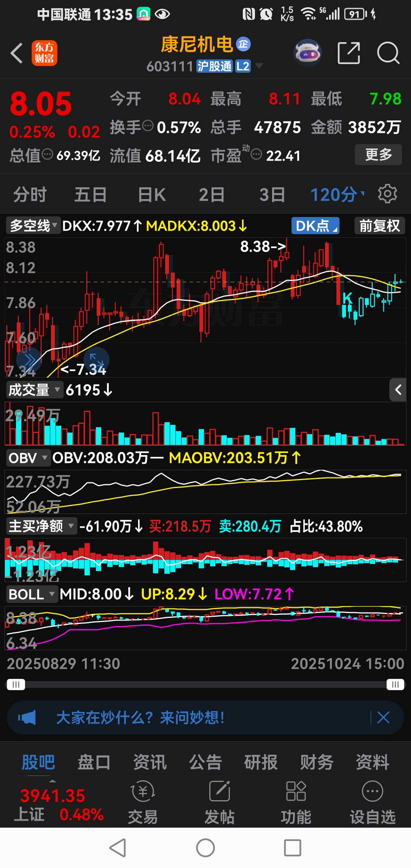The width and height of the screenshot is (411, 868).
Task: Select the 资讯 tab
Action: tap(150, 762)
